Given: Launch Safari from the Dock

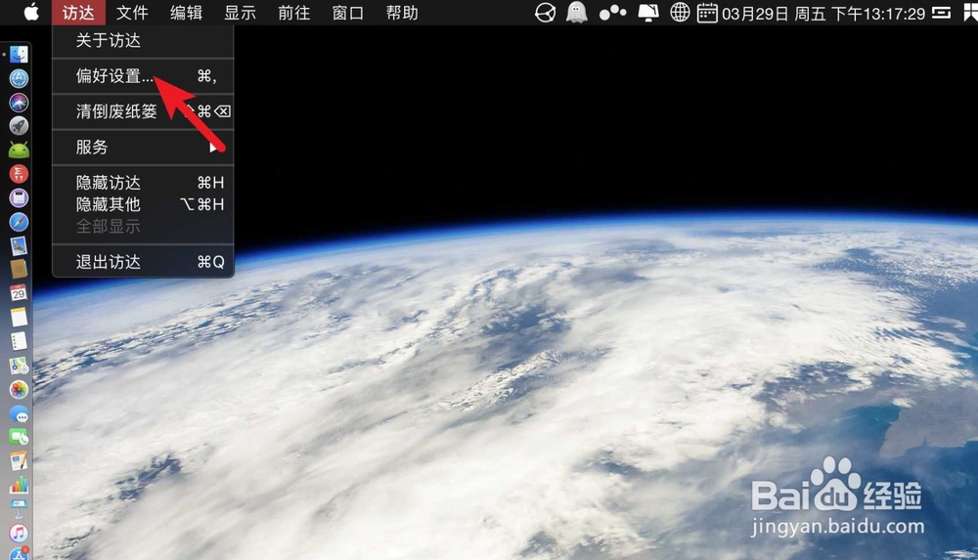Looking at the screenshot, I should point(19,222).
